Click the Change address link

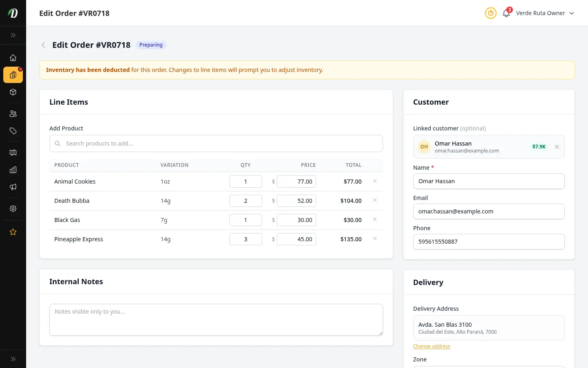[x=432, y=346]
